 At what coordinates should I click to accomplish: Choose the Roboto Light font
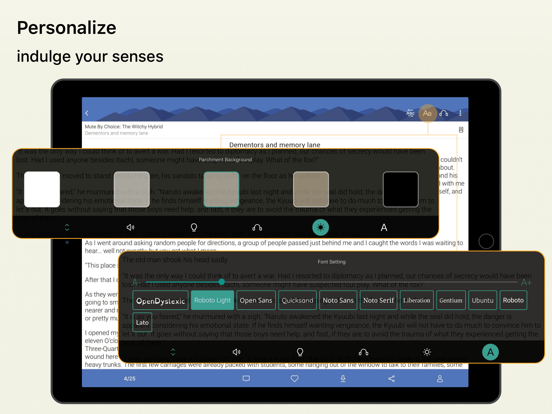[212, 300]
